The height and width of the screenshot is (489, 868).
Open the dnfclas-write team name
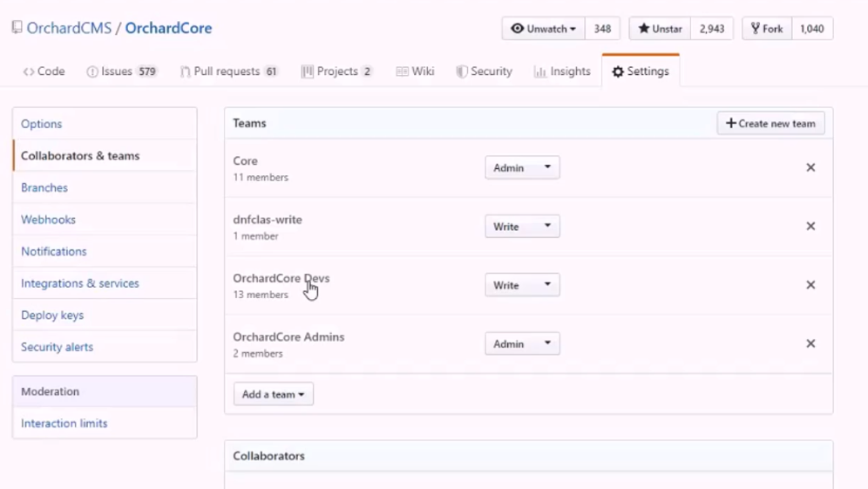[268, 220]
